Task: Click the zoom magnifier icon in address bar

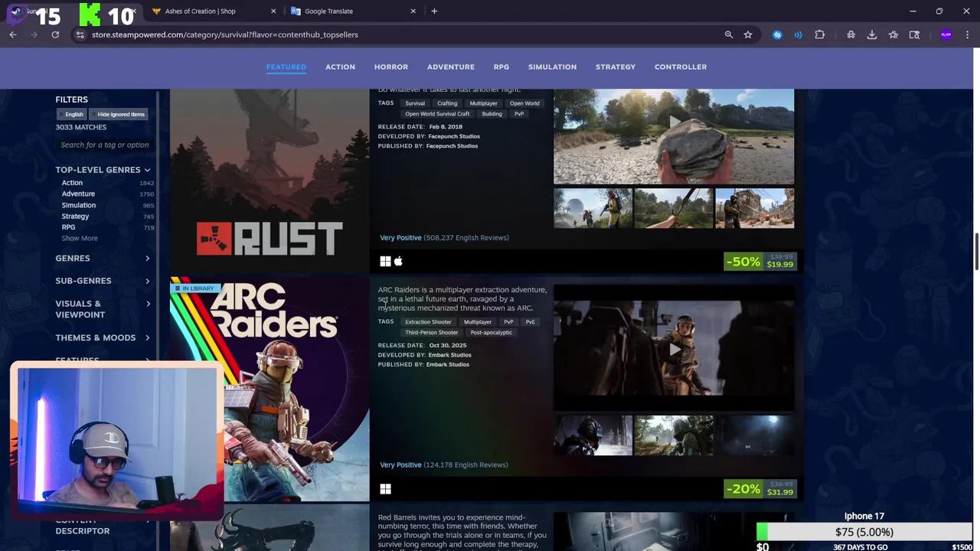Action: (729, 34)
